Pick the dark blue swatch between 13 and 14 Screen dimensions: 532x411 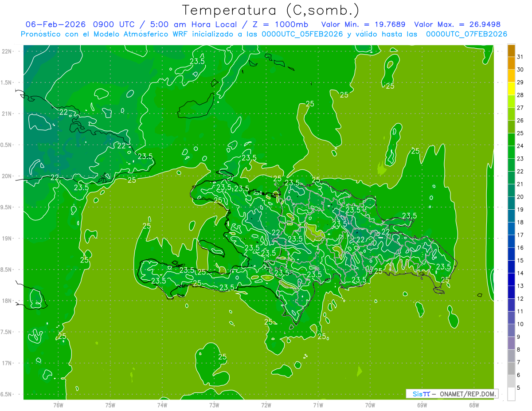[511, 279]
